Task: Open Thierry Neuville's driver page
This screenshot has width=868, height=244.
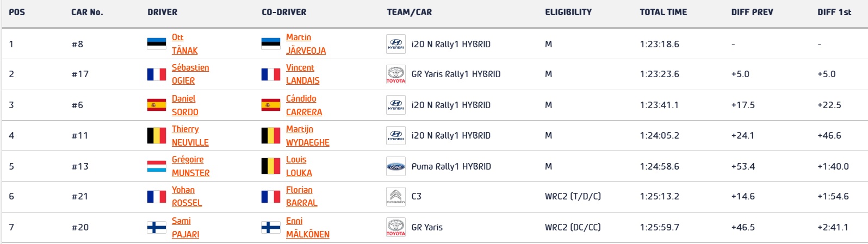Action: coord(190,135)
